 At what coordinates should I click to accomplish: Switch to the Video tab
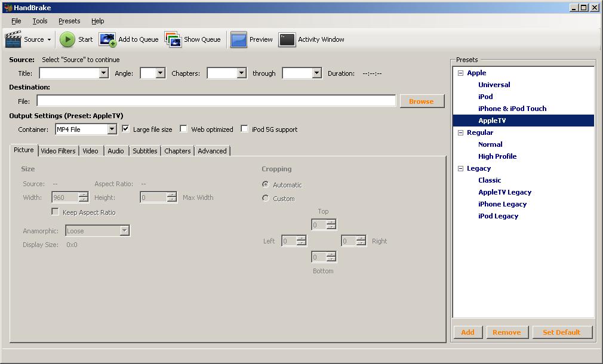90,151
